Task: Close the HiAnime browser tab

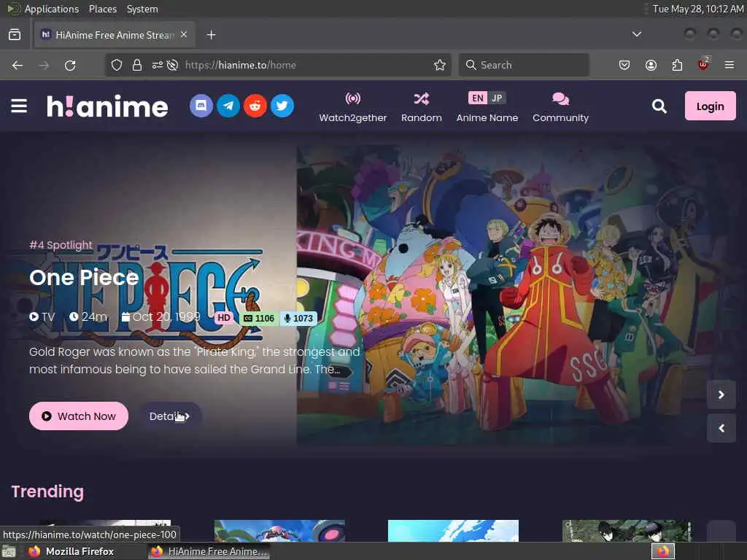Action: [x=184, y=35]
